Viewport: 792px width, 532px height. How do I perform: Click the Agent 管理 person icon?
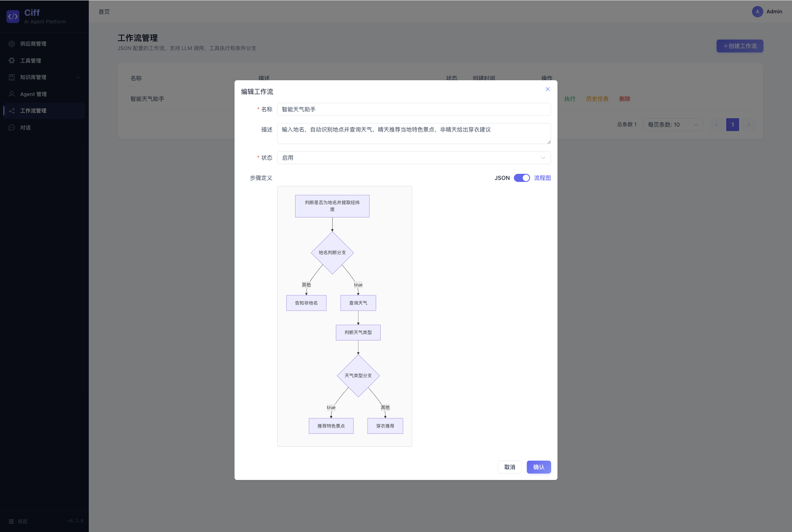click(x=12, y=94)
